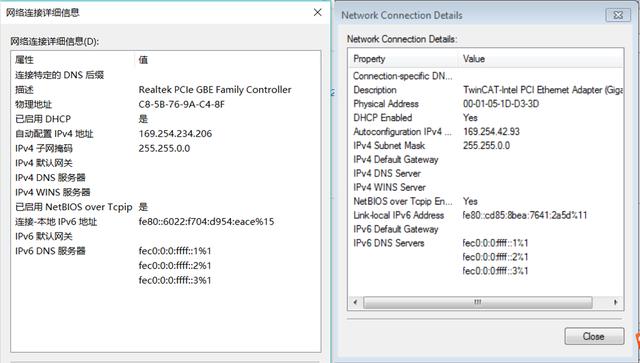Image resolution: width=640 pixels, height=363 pixels.
Task: Select the Realtek PCIe GBE Family Controller value
Action: 215,90
